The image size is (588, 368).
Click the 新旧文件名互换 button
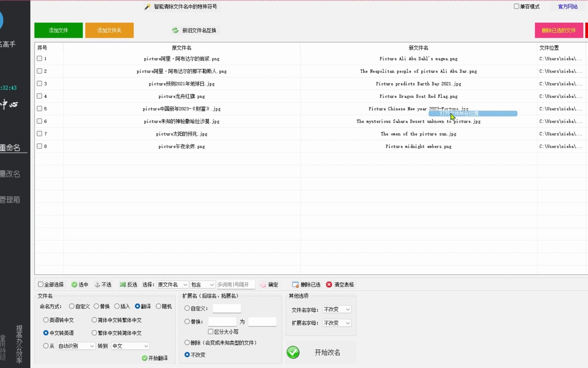click(195, 30)
